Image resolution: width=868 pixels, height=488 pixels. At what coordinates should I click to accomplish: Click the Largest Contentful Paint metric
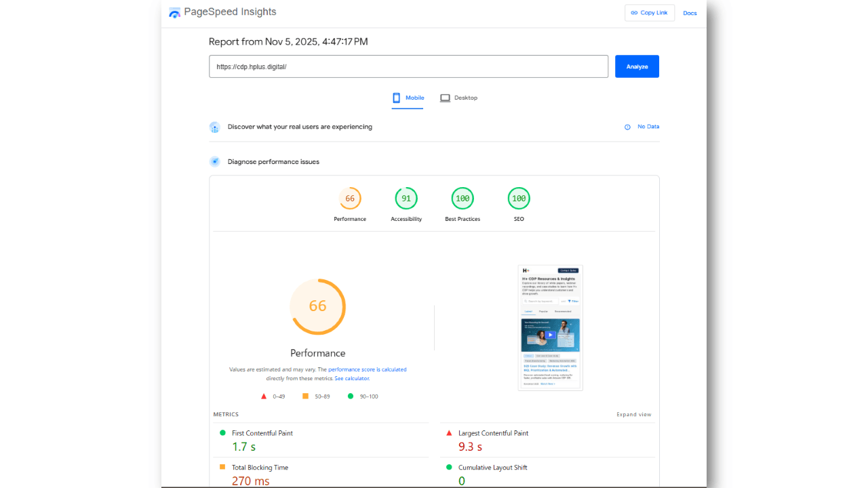(493, 433)
